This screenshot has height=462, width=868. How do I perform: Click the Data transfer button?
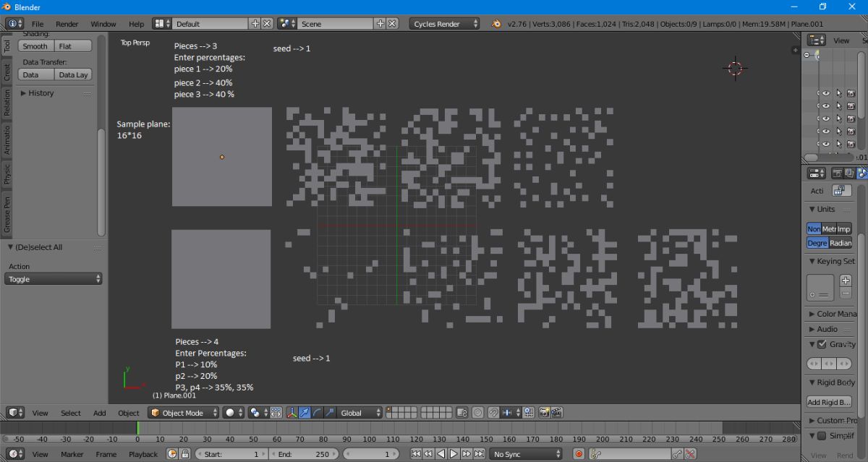click(x=35, y=74)
